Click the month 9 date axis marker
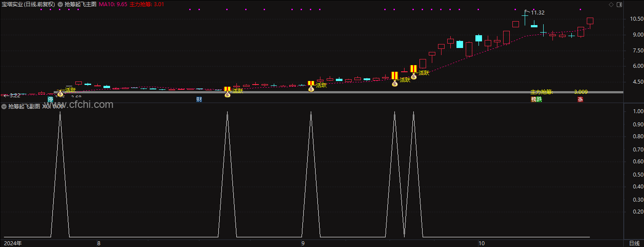Viewport: 644px width, 247px height. 303,243
